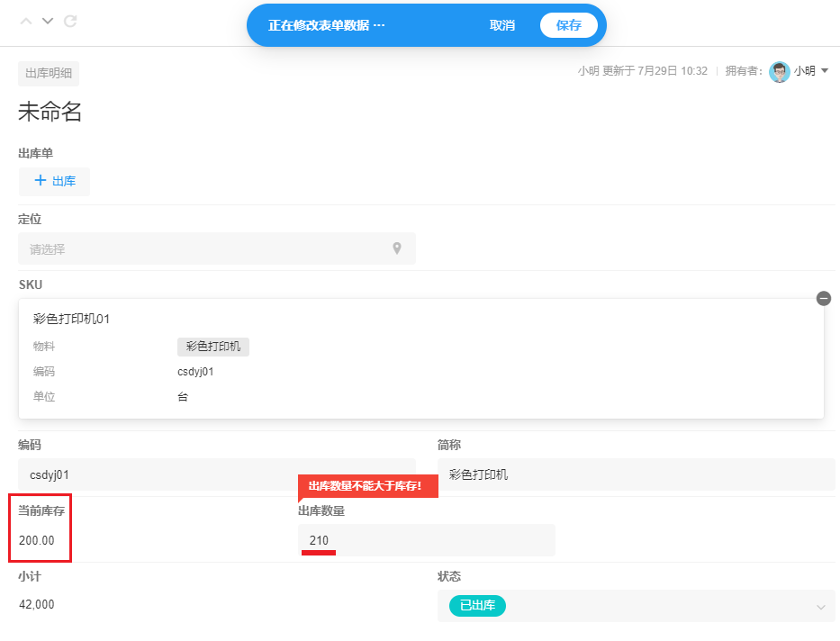Click the 出库数量 input showing 210
Viewport: 840px width, 641px height.
point(426,540)
